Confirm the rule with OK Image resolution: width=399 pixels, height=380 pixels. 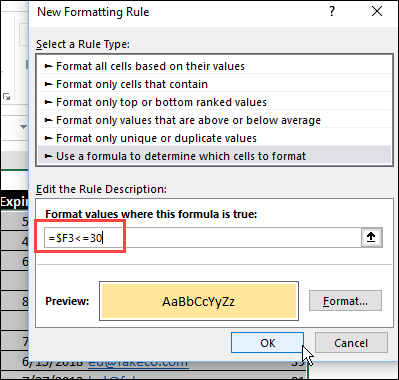(267, 343)
